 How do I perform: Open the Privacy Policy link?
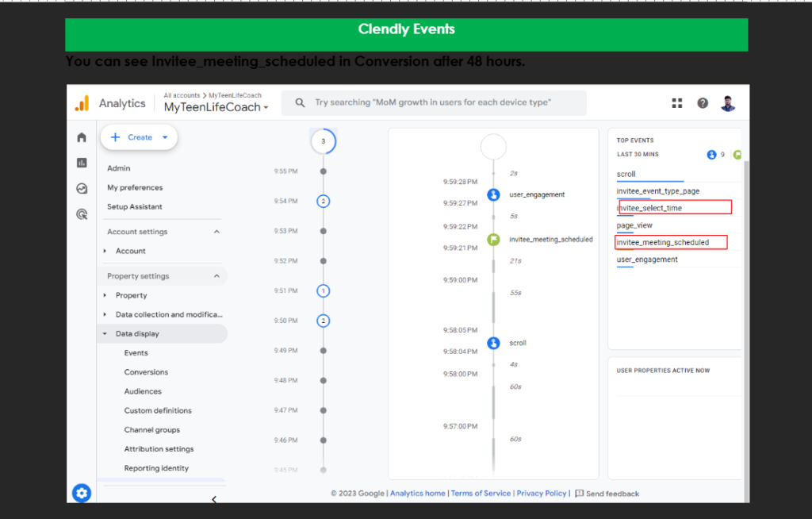pos(541,494)
